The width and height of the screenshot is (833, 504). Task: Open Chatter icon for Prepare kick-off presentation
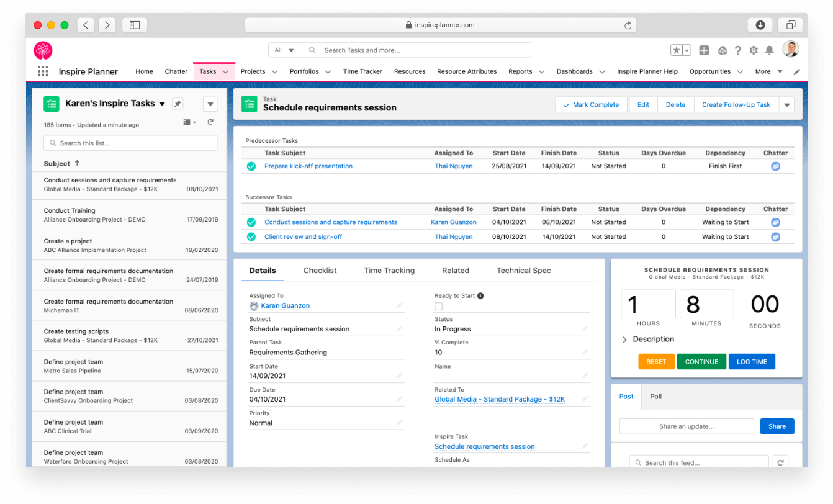pyautogui.click(x=775, y=166)
